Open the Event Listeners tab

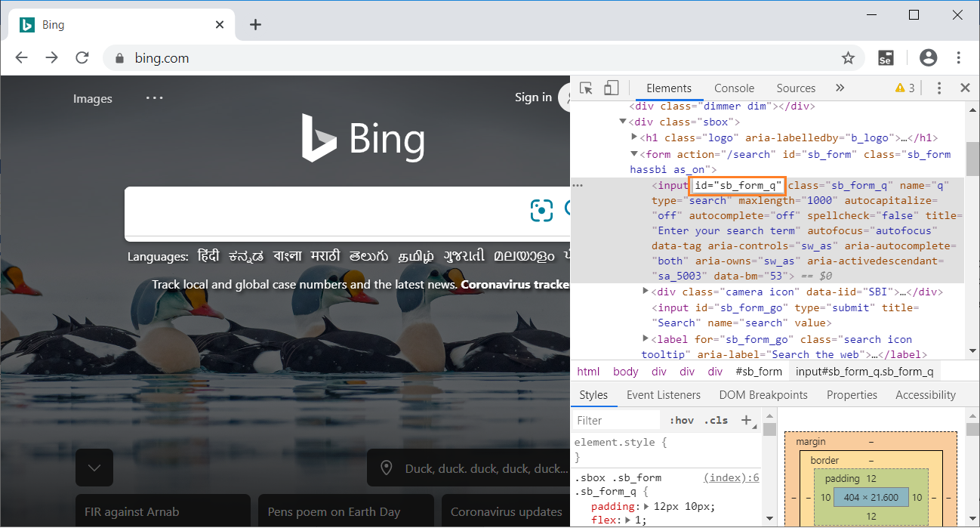(x=664, y=395)
